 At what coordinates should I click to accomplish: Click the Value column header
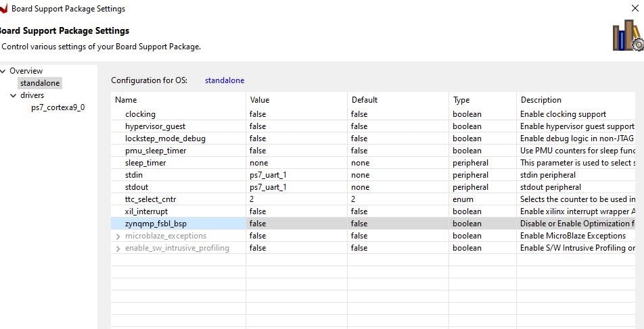point(296,100)
